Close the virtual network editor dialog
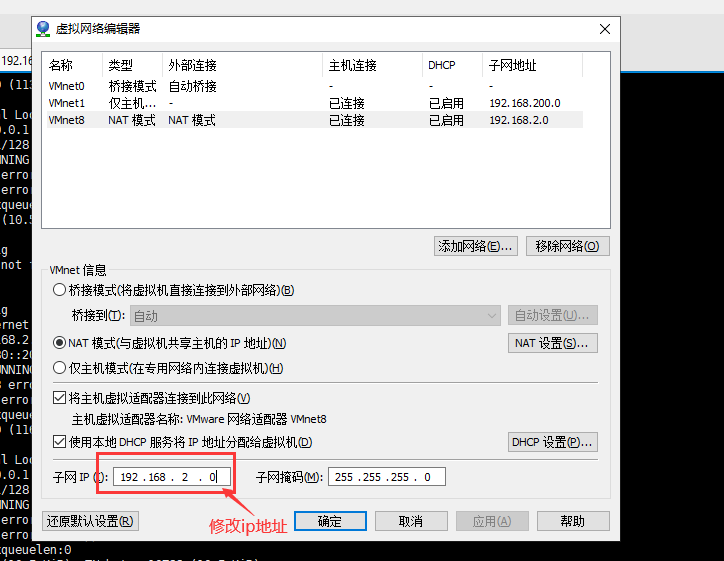 pos(604,29)
